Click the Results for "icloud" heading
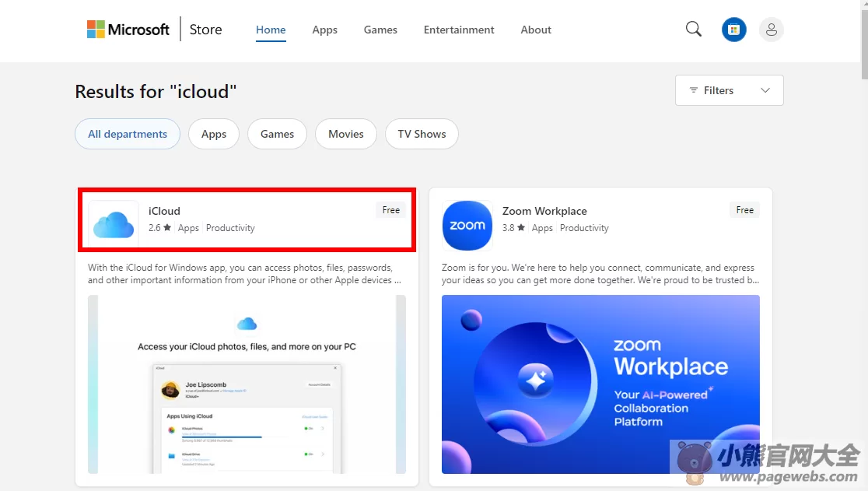 click(x=156, y=91)
